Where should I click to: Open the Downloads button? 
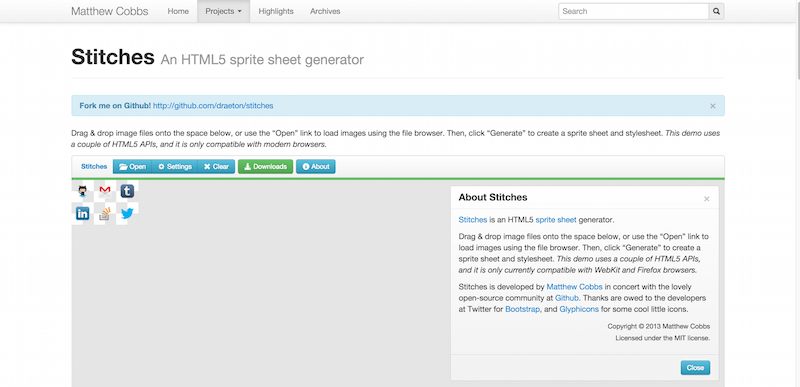tap(265, 167)
